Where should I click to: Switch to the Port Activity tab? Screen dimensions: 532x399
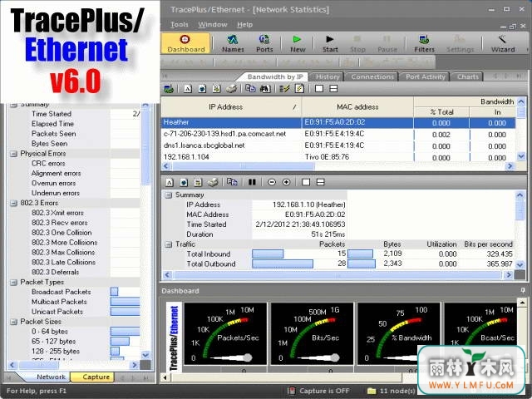[x=425, y=76]
